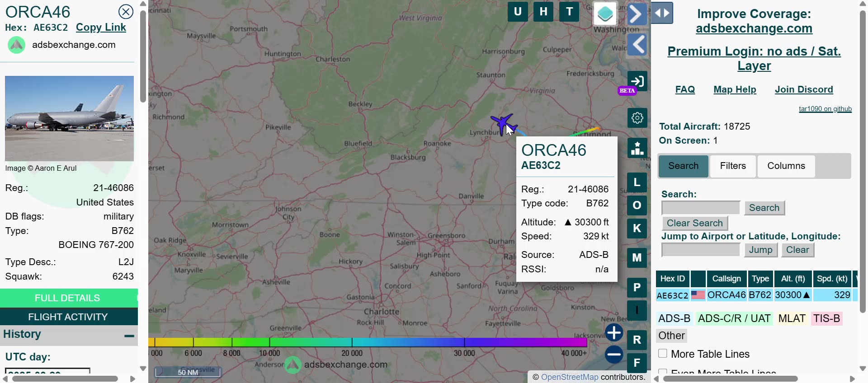Screen dimensions: 868x383
Task: Click the Jump button
Action: point(761,250)
